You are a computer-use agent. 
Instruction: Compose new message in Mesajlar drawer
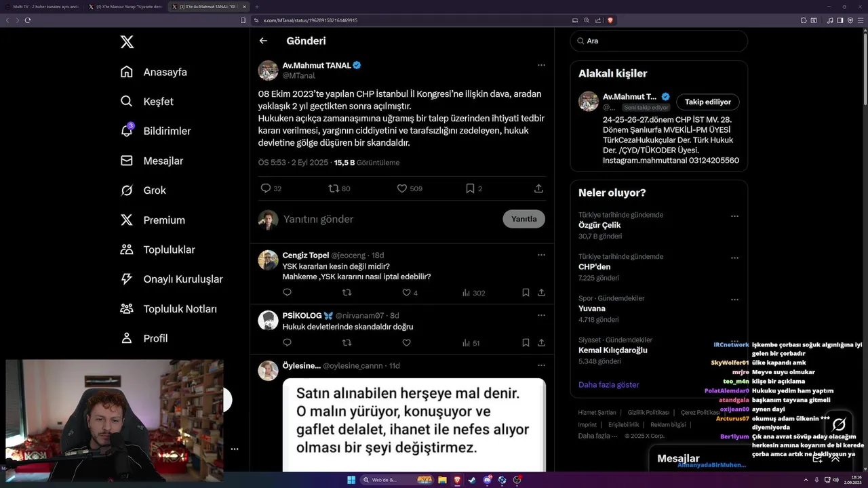[817, 459]
